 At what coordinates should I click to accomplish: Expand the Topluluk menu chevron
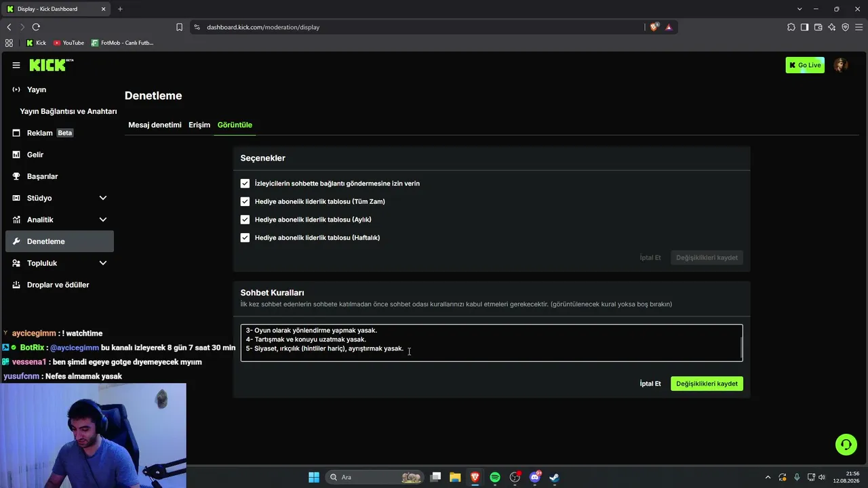point(103,263)
